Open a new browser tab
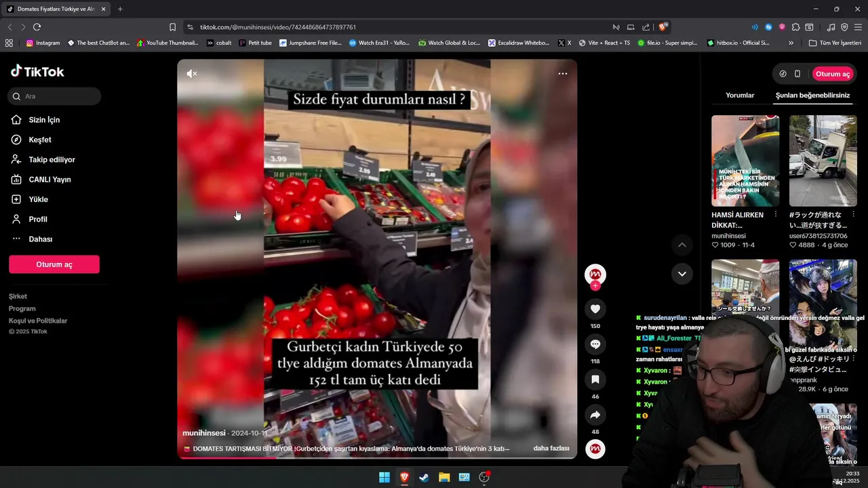This screenshot has width=868, height=488. click(x=120, y=9)
